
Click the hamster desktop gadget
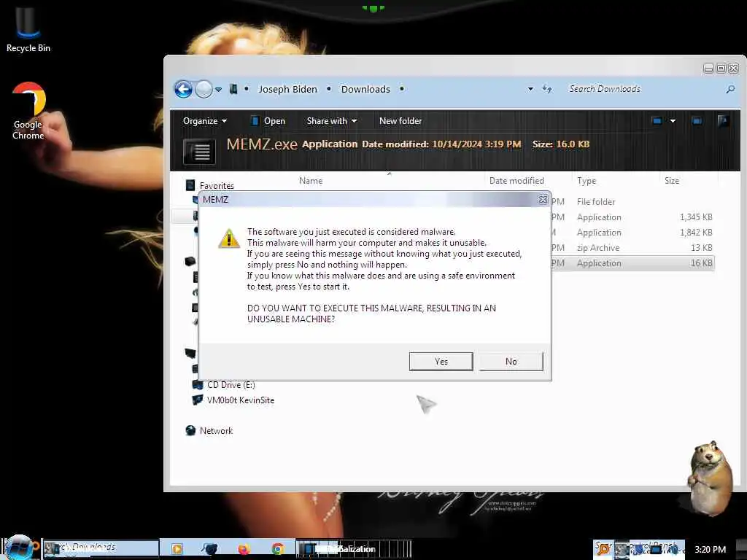coord(711,478)
